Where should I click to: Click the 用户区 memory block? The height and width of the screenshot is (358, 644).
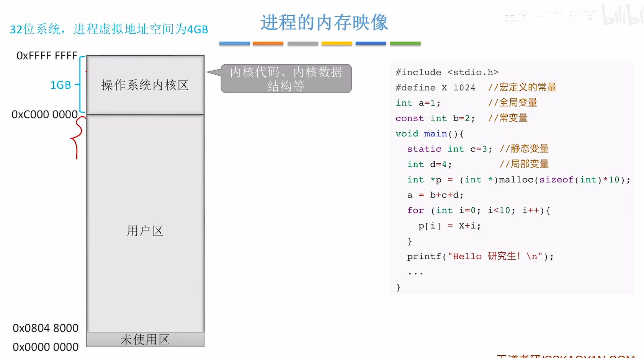pos(145,231)
